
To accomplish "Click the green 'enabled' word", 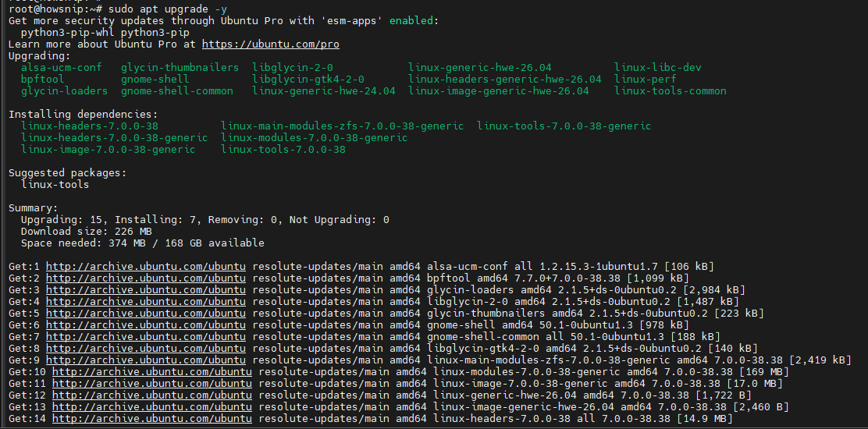I will (414, 21).
